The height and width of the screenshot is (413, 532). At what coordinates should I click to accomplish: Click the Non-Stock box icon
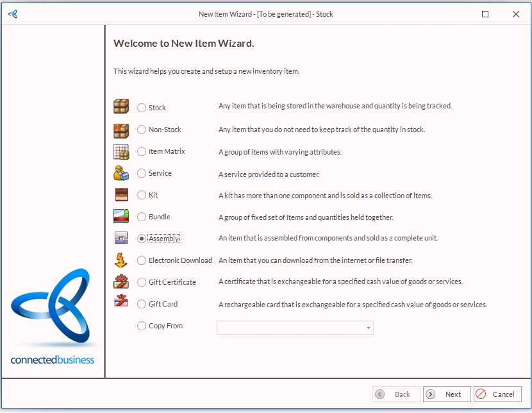121,130
